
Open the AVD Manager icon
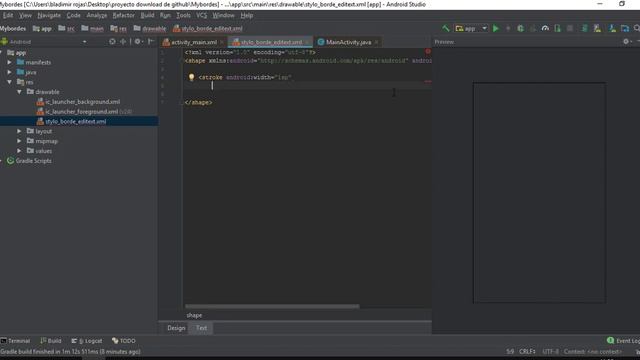pyautogui.click(x=597, y=28)
